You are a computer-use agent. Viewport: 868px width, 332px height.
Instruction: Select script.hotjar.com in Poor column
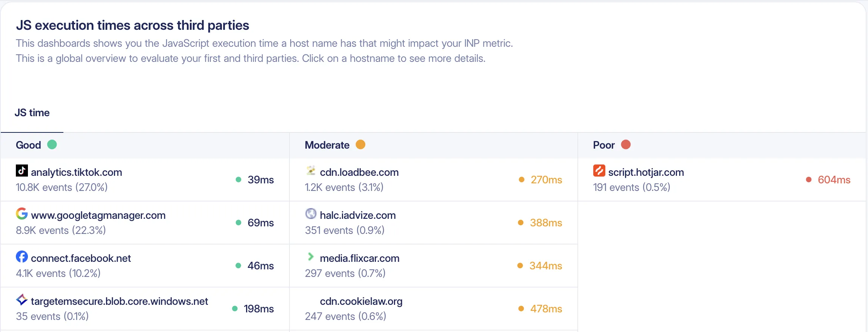click(646, 172)
